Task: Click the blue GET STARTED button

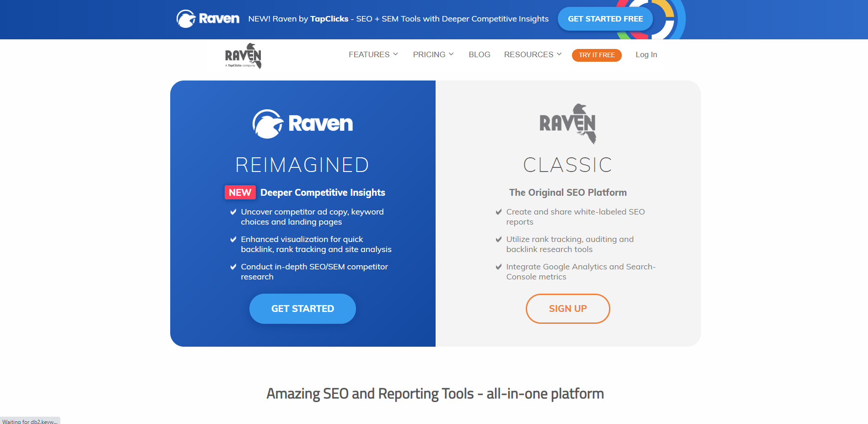Action: point(302,309)
